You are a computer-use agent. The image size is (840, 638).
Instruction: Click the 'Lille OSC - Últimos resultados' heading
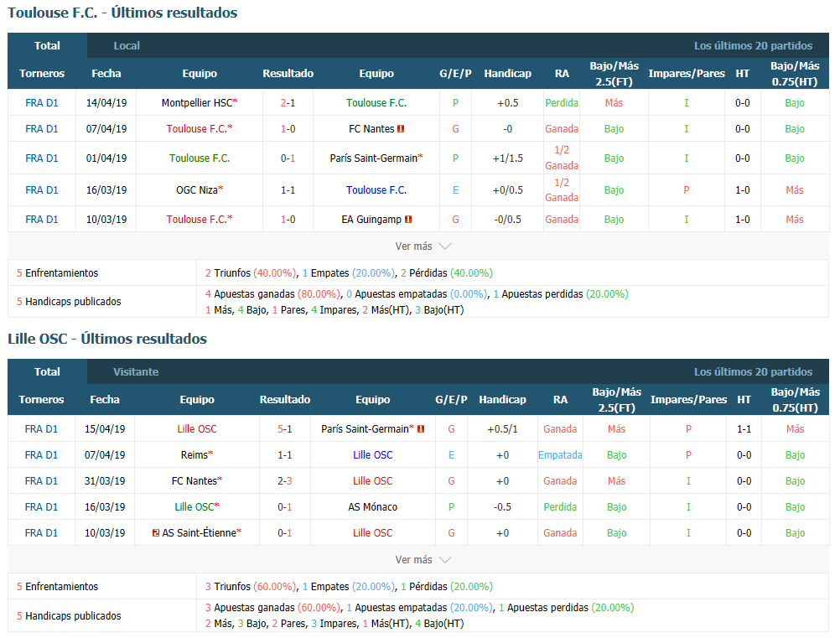(107, 339)
